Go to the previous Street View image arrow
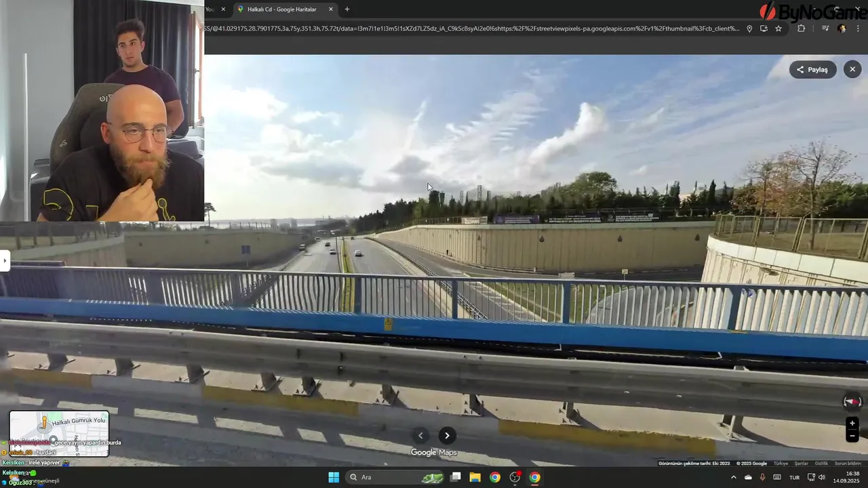Image resolution: width=868 pixels, height=488 pixels. tap(420, 436)
